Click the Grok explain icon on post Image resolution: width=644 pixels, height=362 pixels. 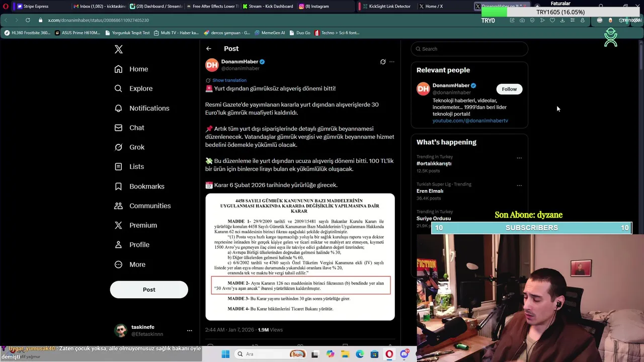tap(383, 62)
